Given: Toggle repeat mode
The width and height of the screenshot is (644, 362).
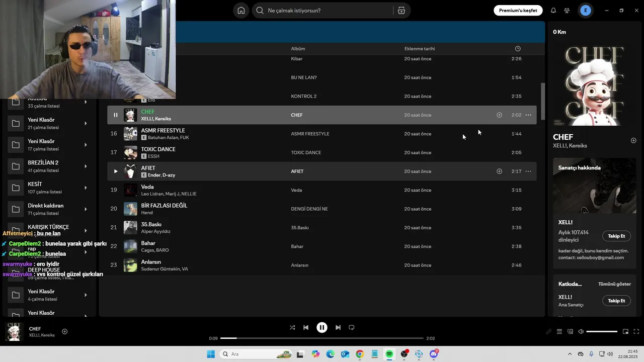Looking at the screenshot, I should 352,328.
